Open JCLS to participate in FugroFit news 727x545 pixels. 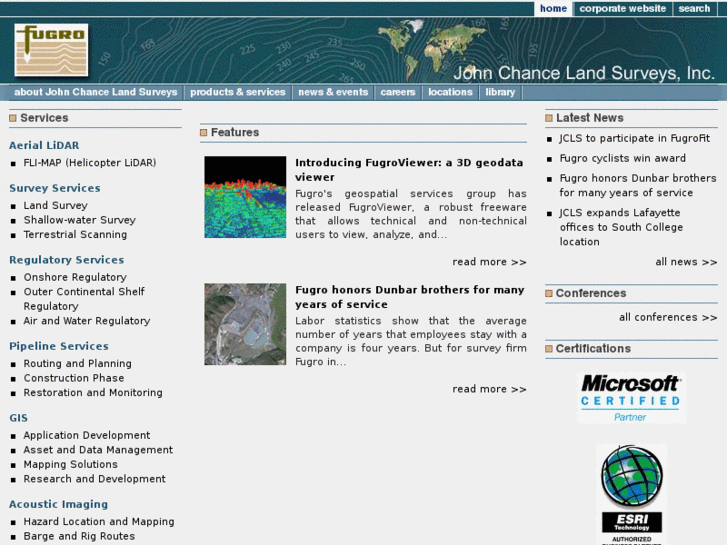click(x=634, y=138)
